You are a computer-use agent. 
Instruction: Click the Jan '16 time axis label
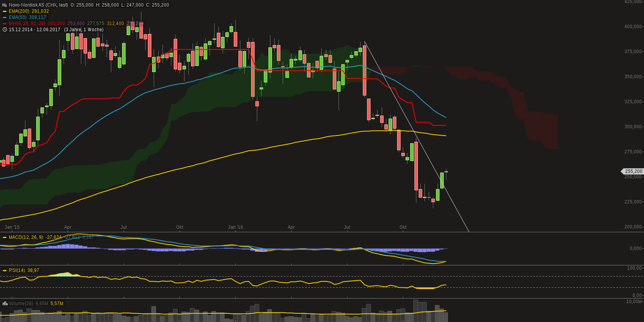click(235, 227)
